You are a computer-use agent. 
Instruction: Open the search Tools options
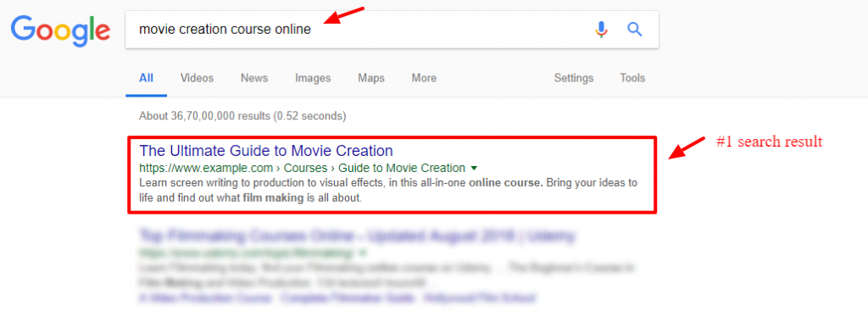(x=632, y=78)
